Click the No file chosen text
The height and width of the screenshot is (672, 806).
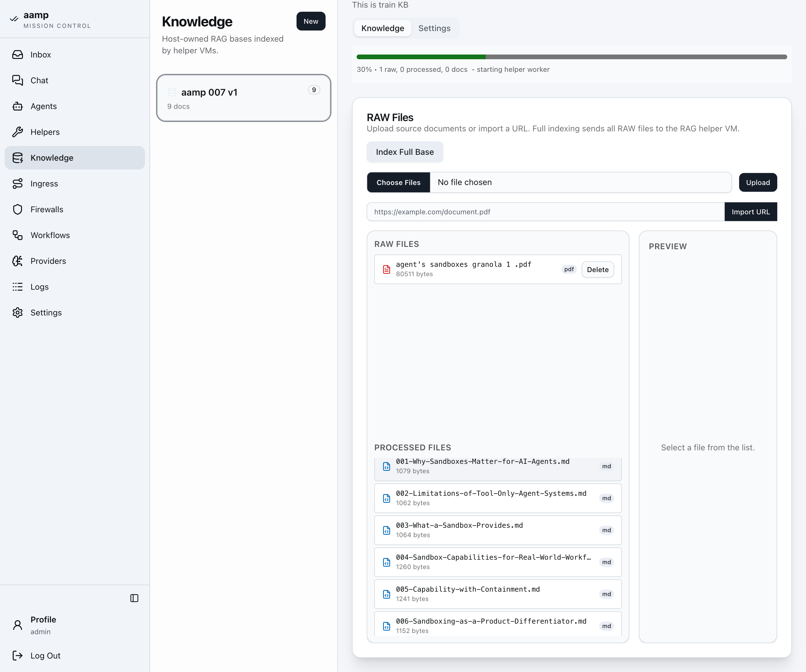464,182
